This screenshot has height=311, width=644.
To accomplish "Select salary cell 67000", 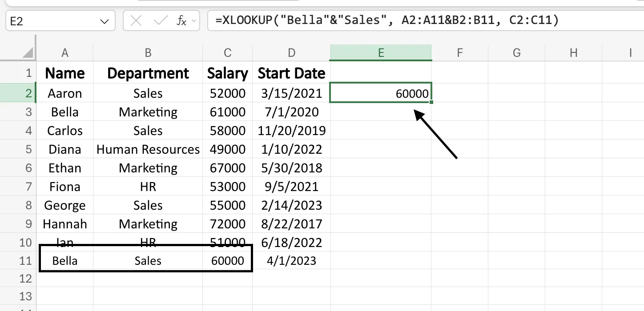I will [228, 168].
